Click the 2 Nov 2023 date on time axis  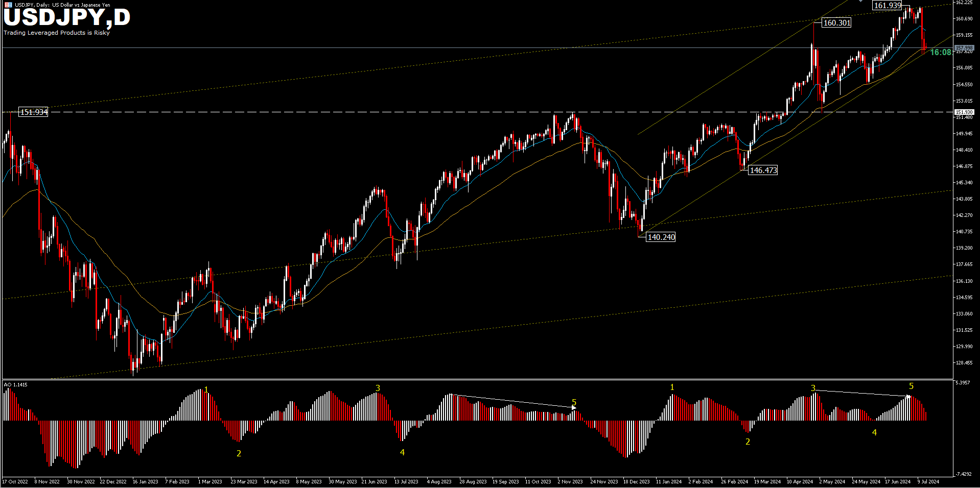tap(570, 481)
